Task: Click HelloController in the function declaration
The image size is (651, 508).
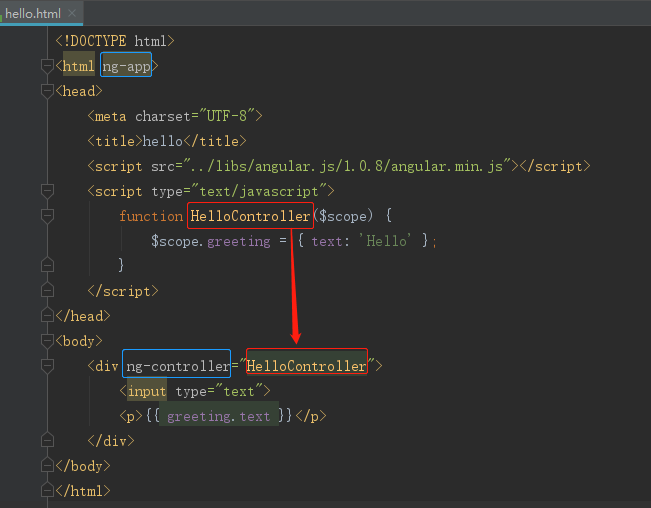Action: (250, 216)
